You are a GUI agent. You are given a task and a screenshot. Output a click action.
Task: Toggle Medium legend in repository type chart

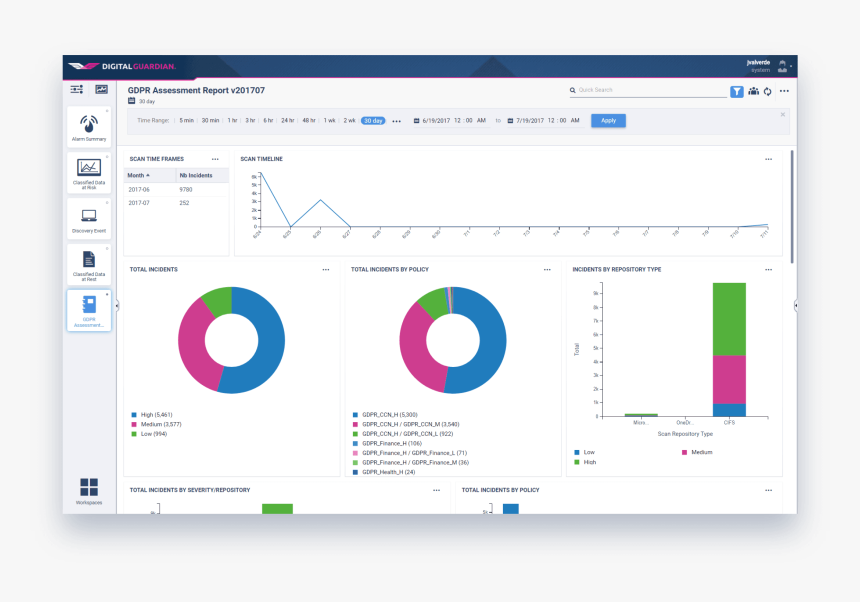pyautogui.click(x=697, y=452)
